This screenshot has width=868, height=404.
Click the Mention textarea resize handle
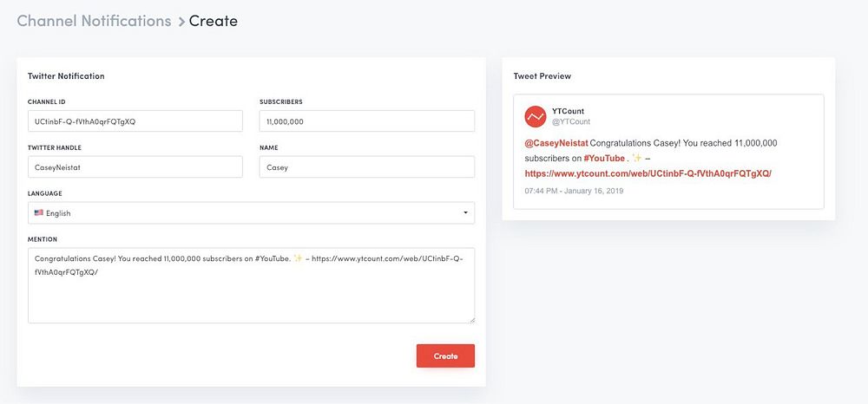pyautogui.click(x=471, y=320)
